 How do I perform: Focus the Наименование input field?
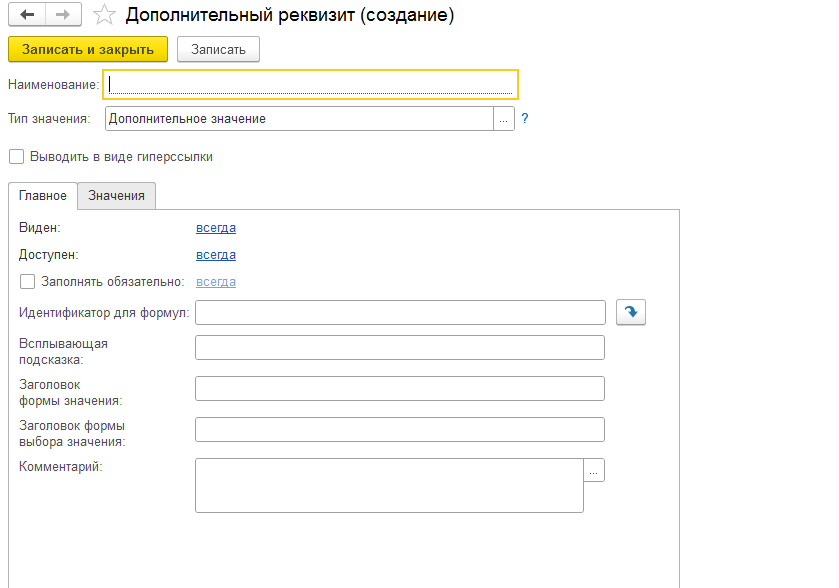click(x=310, y=85)
